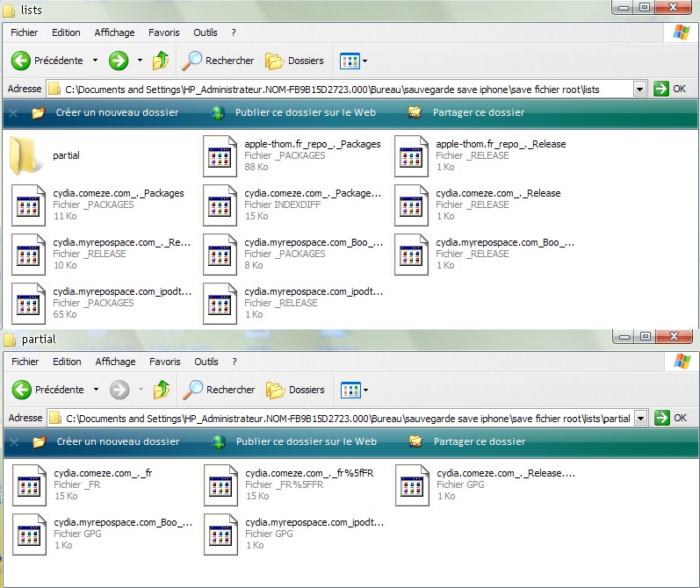This screenshot has width=700, height=588.
Task: Maximize the lists window
Action: (644, 7)
